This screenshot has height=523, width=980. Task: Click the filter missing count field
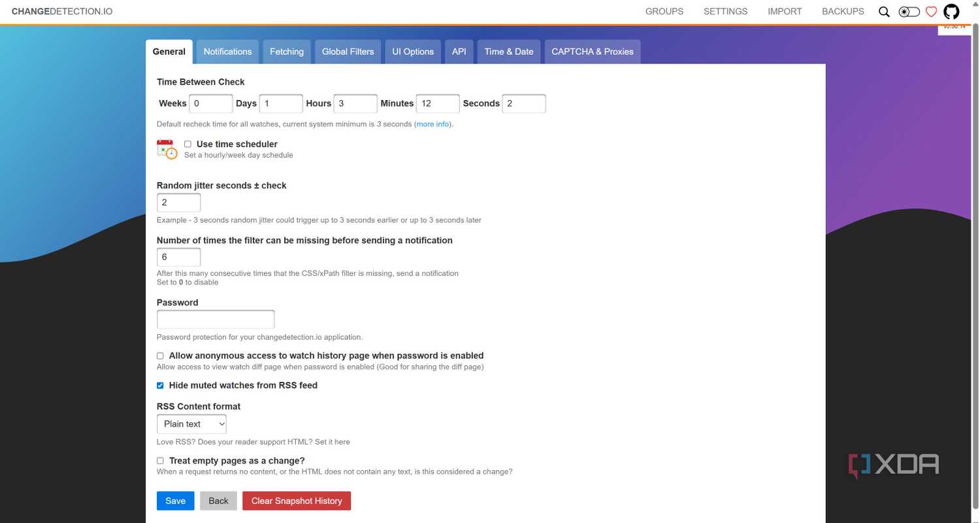179,257
